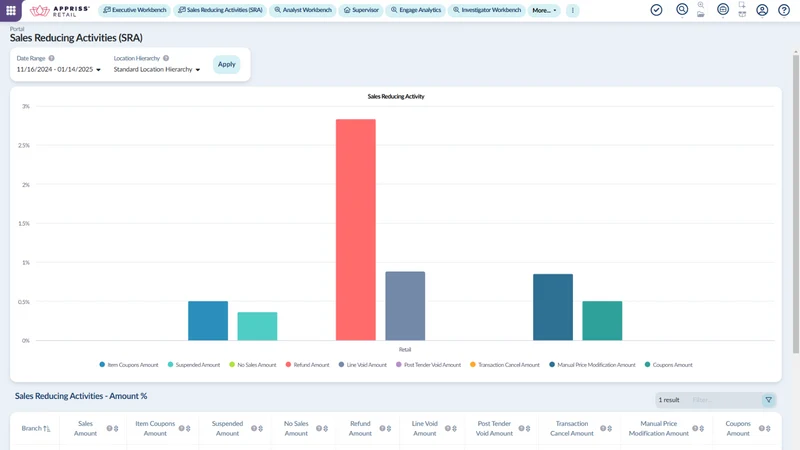The image size is (800, 450).
Task: Sort by the Manual Price Modification Amount column
Action: click(702, 429)
